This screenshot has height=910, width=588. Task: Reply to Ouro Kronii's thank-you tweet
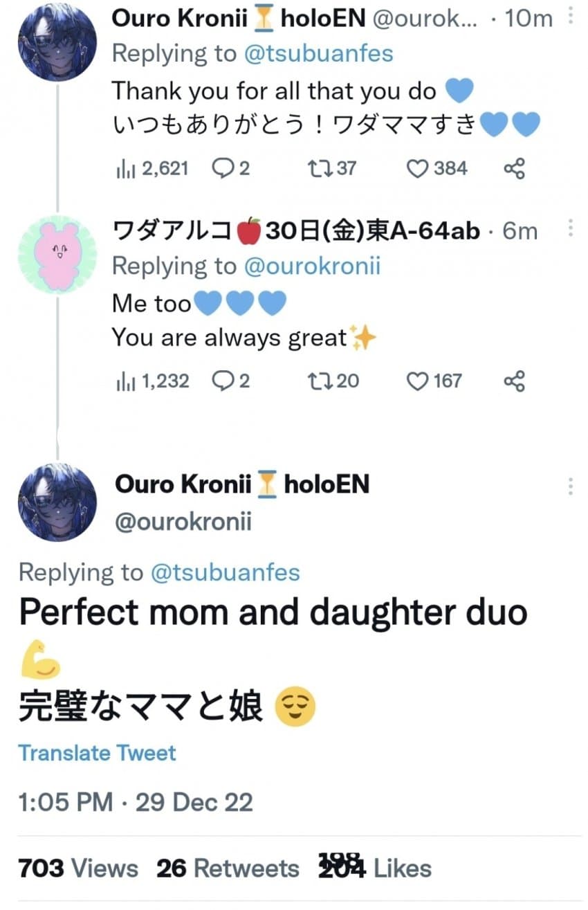coord(223,168)
